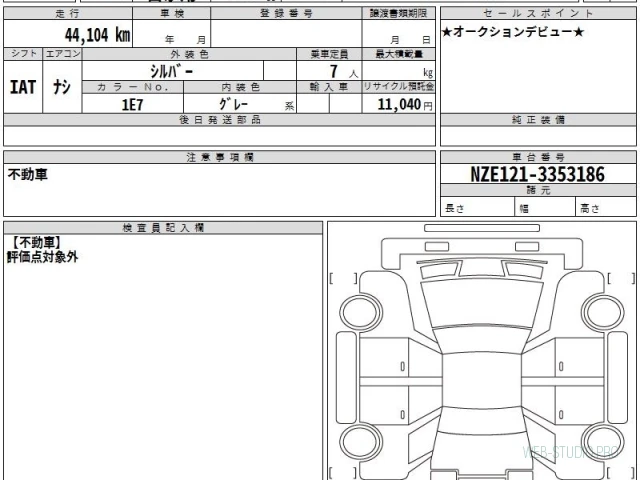The width and height of the screenshot is (640, 480).
Task: Click the front-right wheel on car diagram
Action: pos(603,312)
